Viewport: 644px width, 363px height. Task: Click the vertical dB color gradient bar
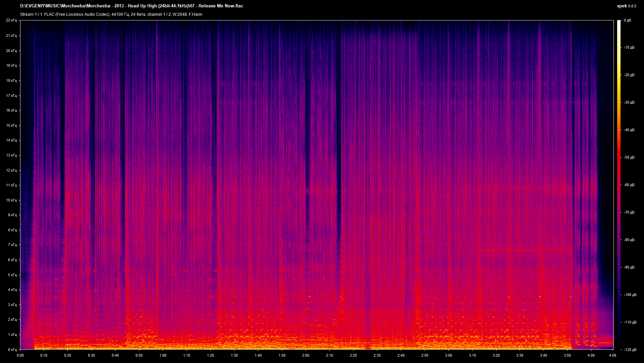pos(619,185)
